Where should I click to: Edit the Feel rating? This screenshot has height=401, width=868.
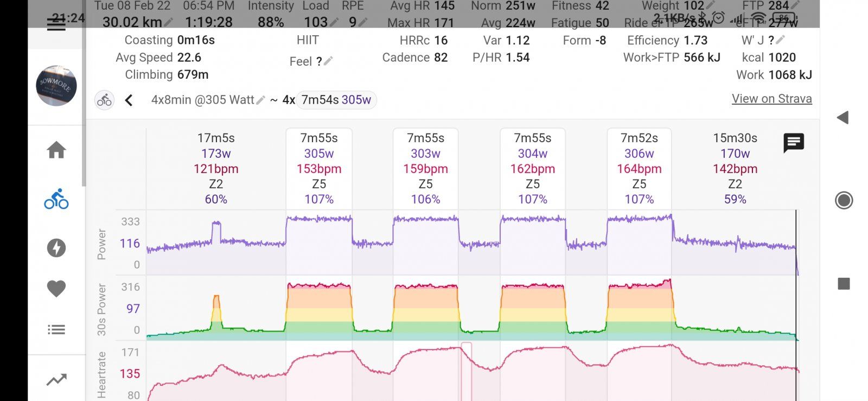[328, 61]
